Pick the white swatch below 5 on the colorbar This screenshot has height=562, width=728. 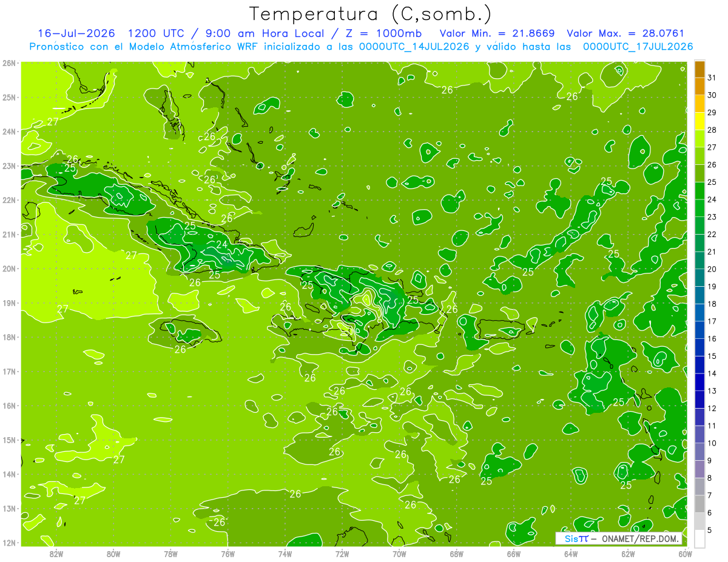pyautogui.click(x=699, y=539)
